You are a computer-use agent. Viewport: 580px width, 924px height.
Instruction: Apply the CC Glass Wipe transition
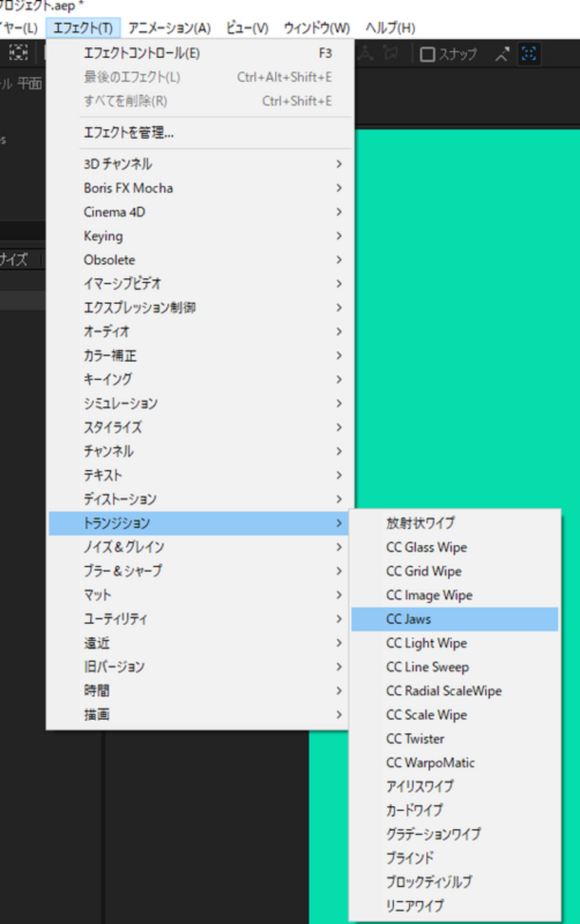tap(455, 548)
